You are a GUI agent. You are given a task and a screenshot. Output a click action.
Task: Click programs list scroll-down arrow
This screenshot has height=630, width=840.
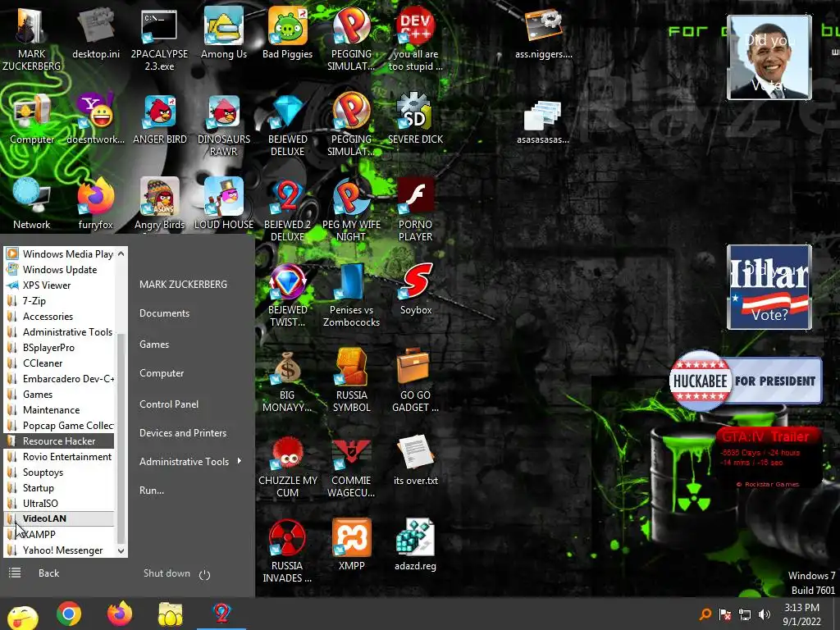(x=121, y=550)
